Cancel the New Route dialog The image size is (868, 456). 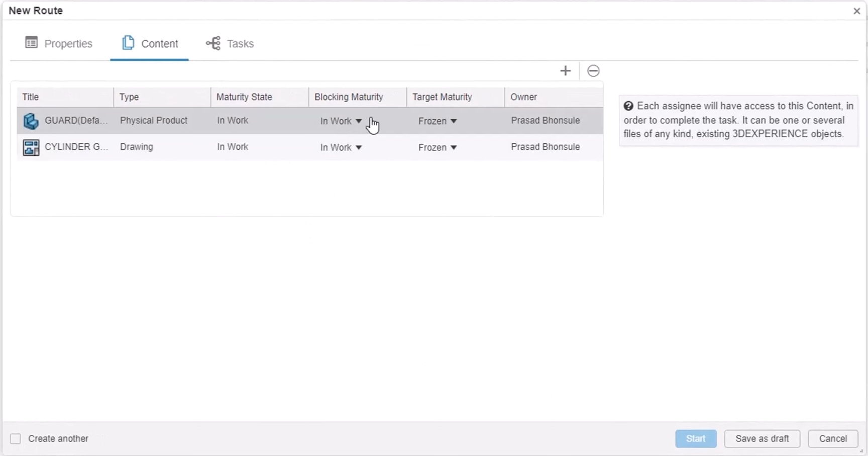(833, 438)
